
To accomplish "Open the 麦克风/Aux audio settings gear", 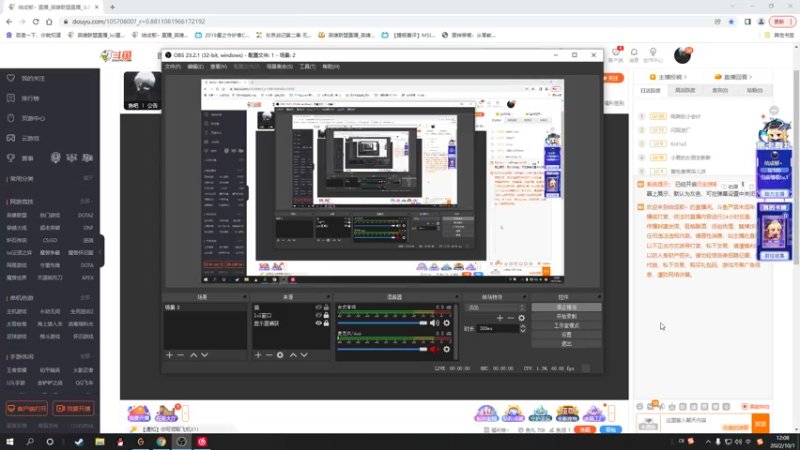I will tap(446, 349).
